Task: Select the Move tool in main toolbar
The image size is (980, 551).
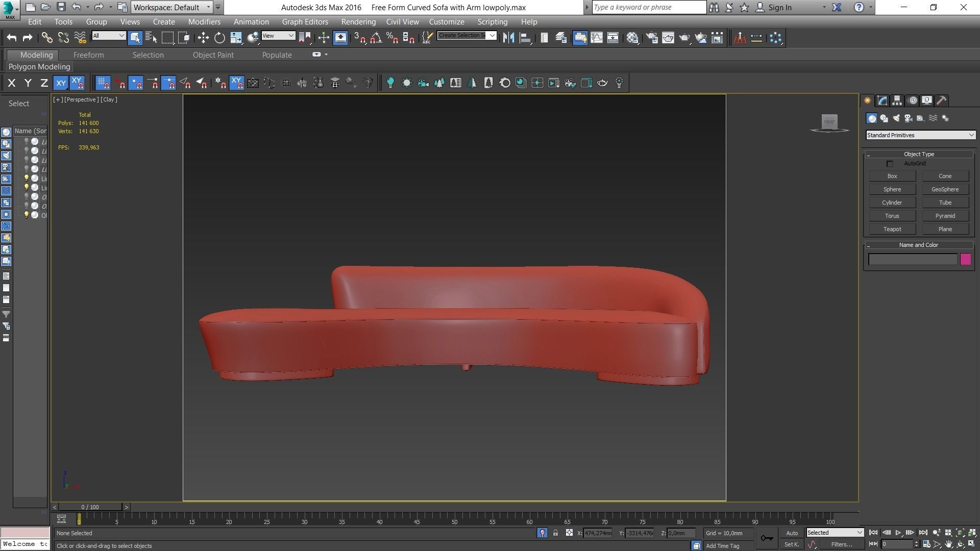Action: tap(203, 38)
